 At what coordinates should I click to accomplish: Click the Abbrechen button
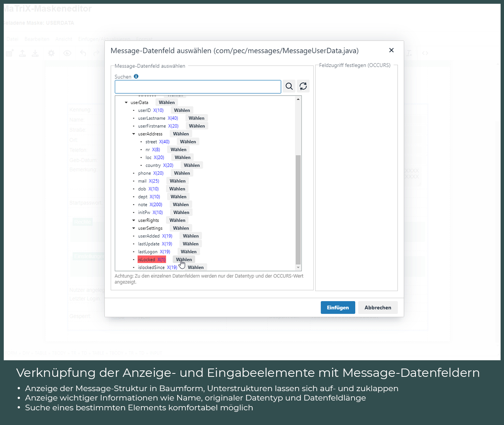tap(378, 308)
